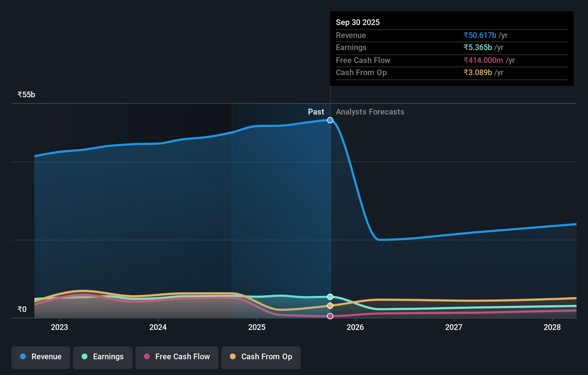Select the Free Cash Flow data marker
Screen dimensions: 588x375
(x=330, y=316)
